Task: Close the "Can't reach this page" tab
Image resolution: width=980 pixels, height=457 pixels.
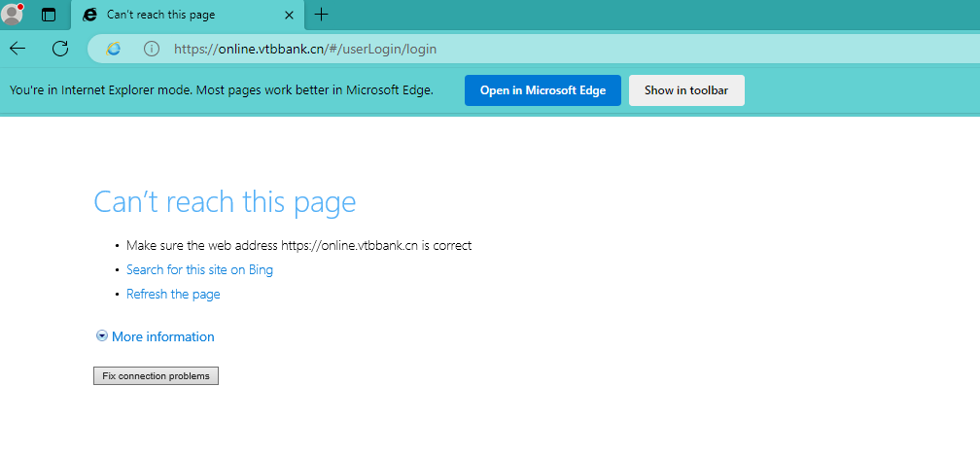Action: pyautogui.click(x=290, y=15)
